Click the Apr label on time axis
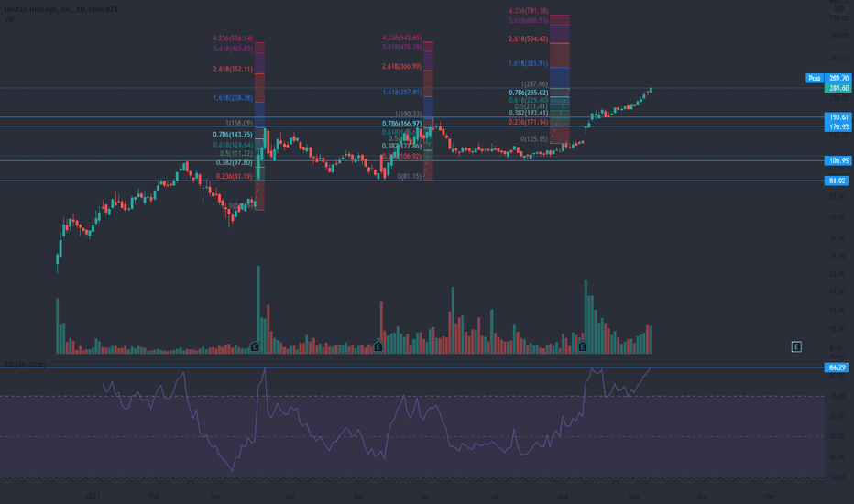 click(290, 496)
